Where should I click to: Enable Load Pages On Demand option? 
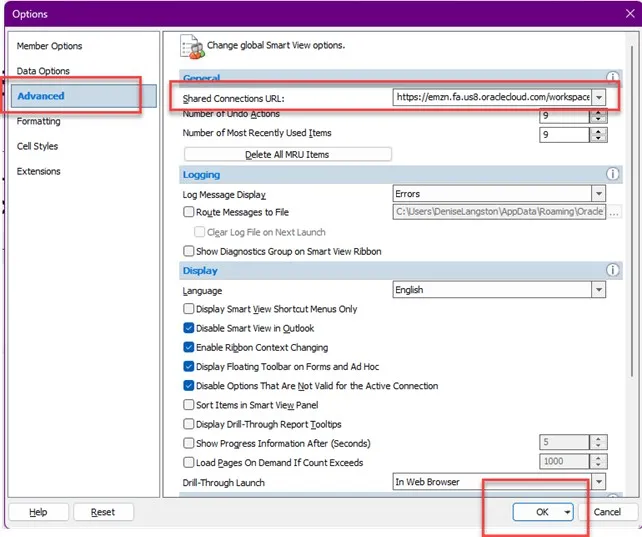(188, 463)
